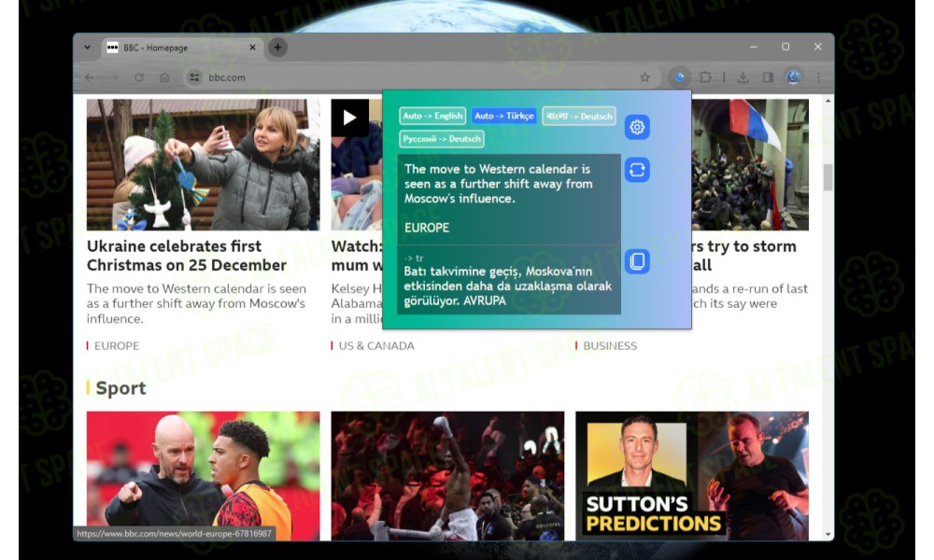Image resolution: width=934 pixels, height=560 pixels.
Task: Open the Sport section heading
Action: click(120, 388)
